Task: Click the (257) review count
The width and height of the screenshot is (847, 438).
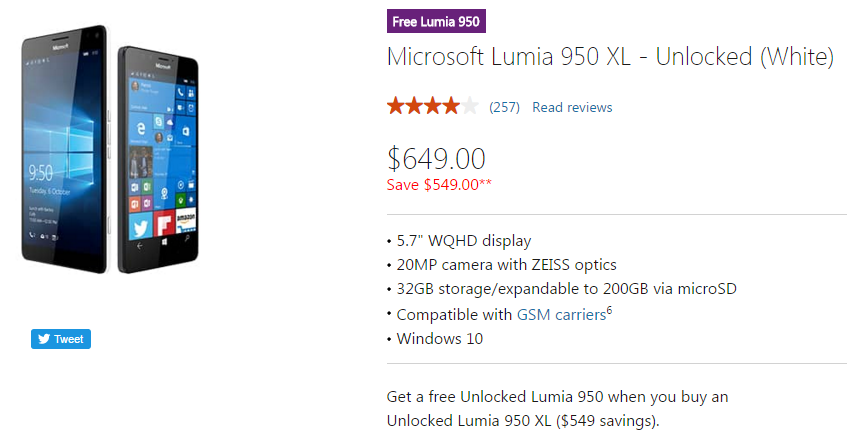Action: (504, 107)
